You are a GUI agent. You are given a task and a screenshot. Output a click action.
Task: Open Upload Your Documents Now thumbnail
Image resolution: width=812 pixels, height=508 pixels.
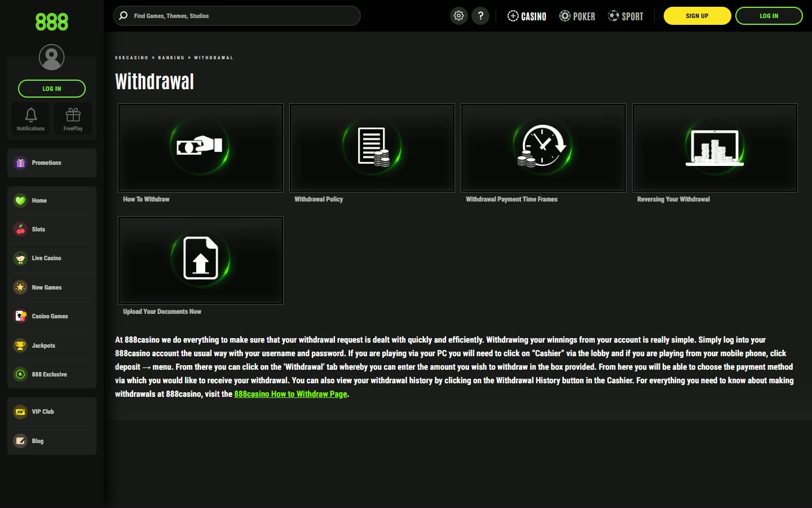point(201,260)
